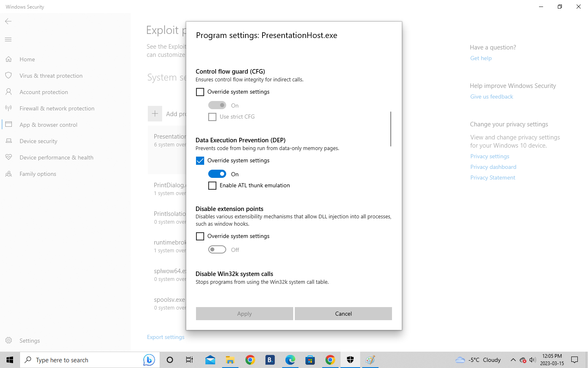Click the Device performance & health heart icon
The width and height of the screenshot is (588, 368).
[x=9, y=157]
